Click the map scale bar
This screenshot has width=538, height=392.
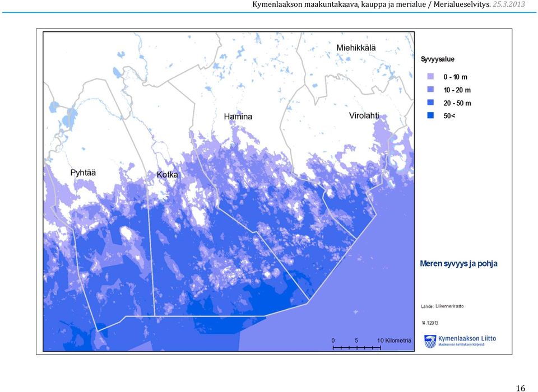357,348
